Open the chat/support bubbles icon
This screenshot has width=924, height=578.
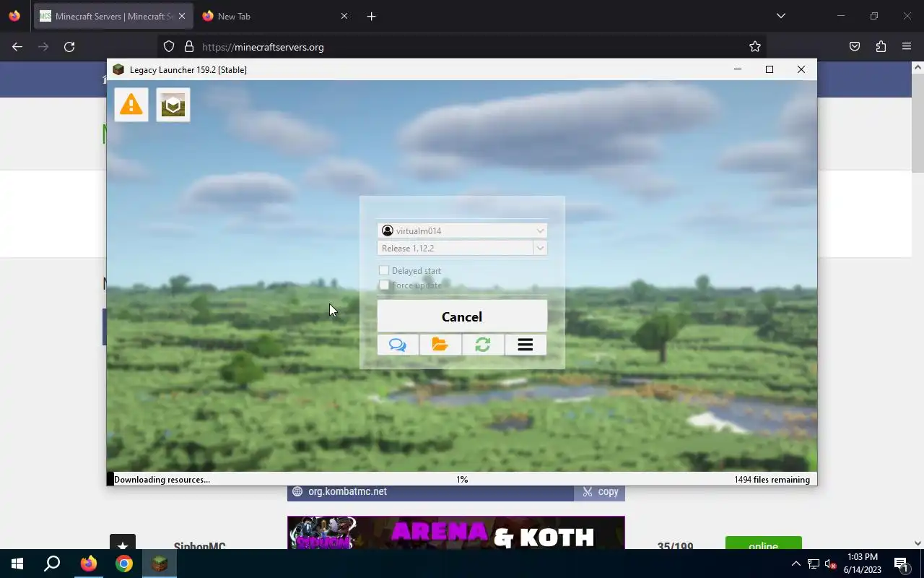tap(398, 345)
